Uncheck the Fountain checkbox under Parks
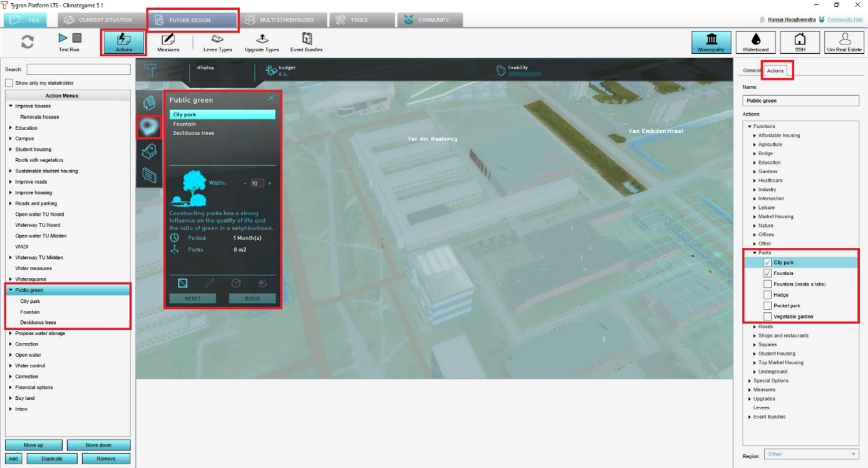The height and width of the screenshot is (468, 868). pos(767,273)
